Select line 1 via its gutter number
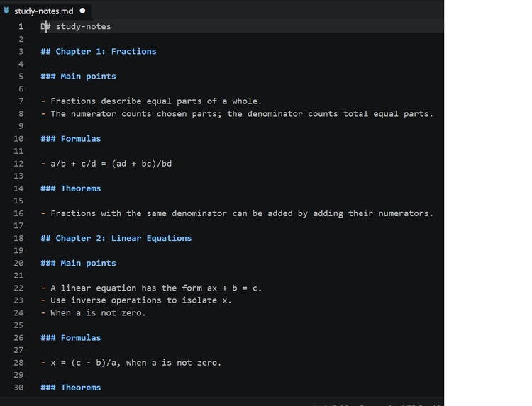Image resolution: width=532 pixels, height=406 pixels. (x=21, y=27)
